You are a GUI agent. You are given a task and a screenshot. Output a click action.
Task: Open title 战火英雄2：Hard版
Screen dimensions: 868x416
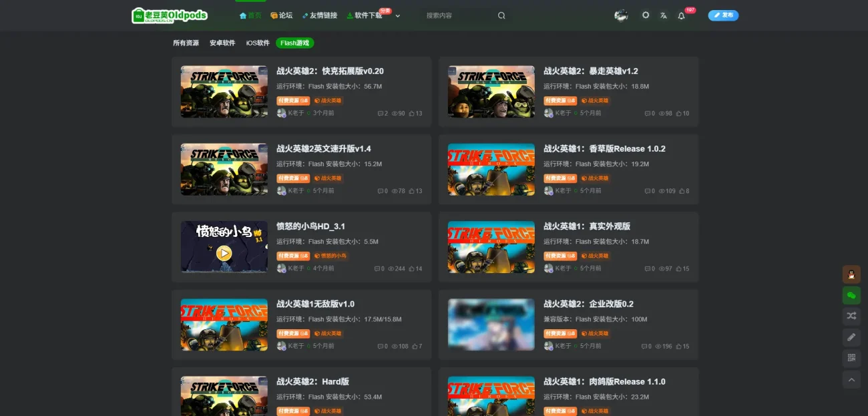click(312, 381)
